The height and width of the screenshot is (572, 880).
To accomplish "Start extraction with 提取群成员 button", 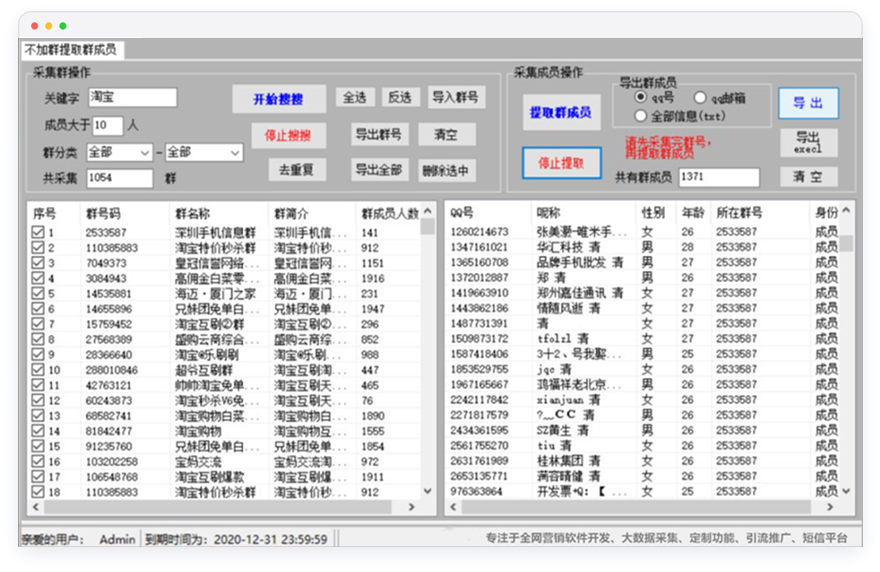I will 560,112.
